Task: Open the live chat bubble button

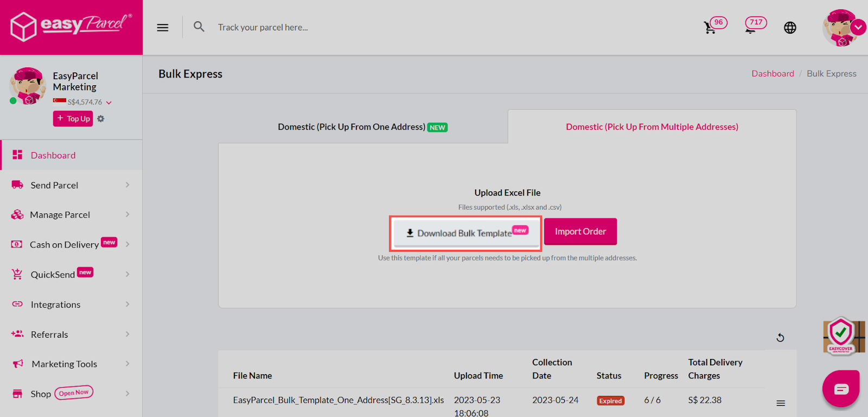Action: [x=841, y=389]
